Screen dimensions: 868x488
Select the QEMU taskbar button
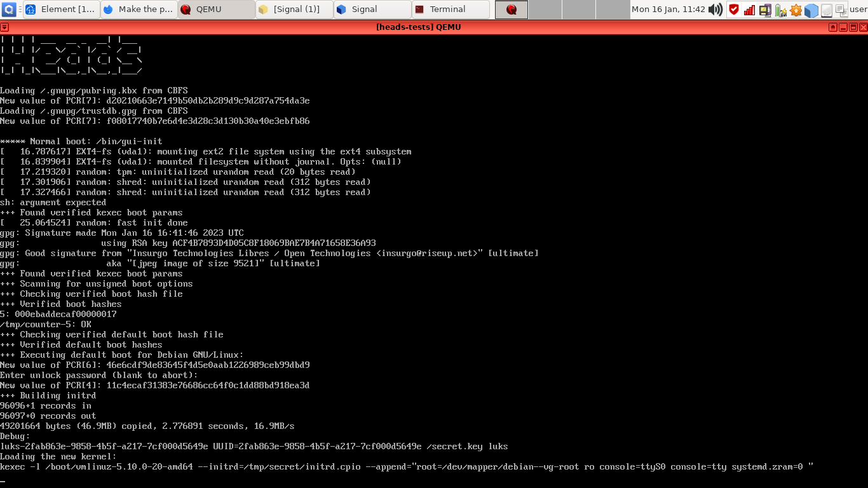(x=217, y=10)
